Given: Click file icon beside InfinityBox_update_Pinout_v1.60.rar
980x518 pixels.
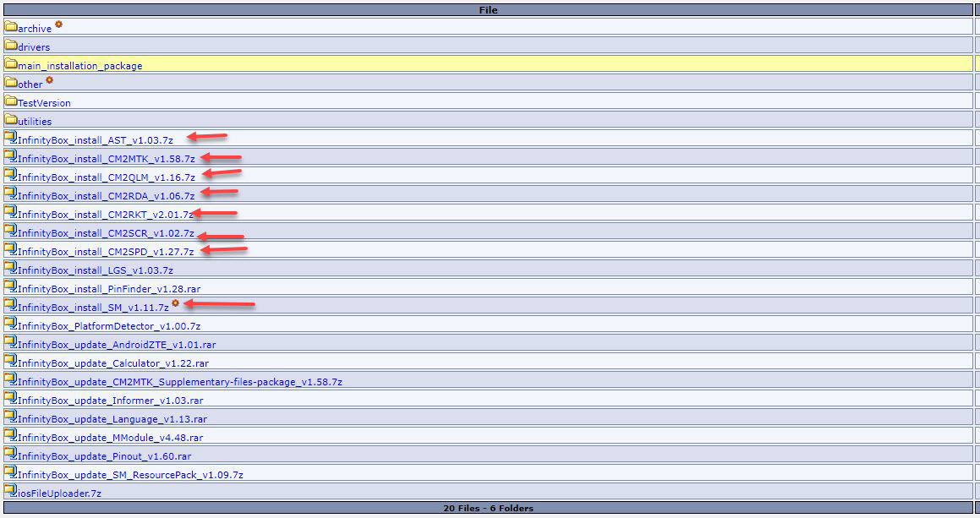Looking at the screenshot, I should (11, 454).
